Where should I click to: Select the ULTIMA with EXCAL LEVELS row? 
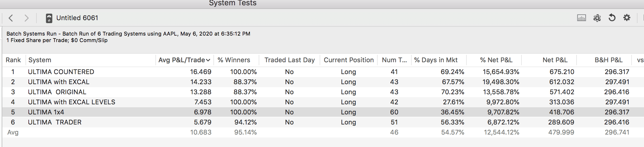72,102
